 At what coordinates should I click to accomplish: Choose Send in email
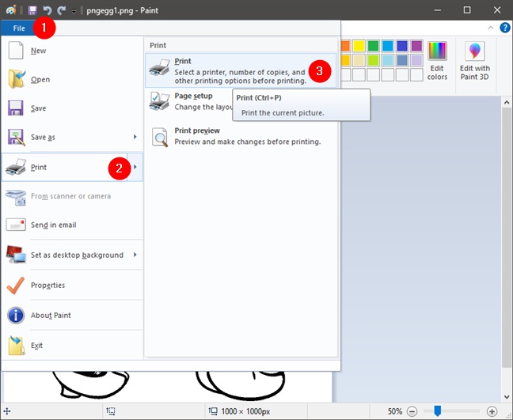click(x=72, y=225)
